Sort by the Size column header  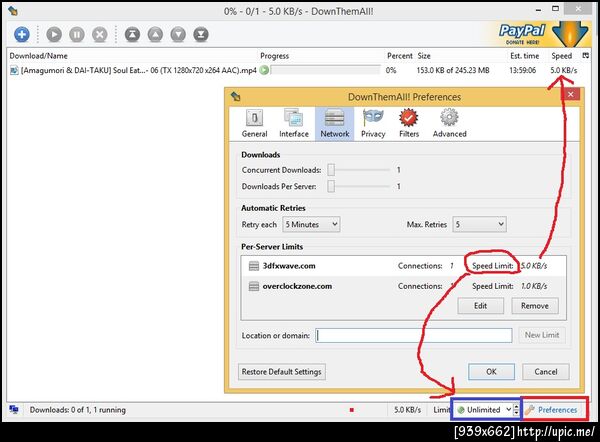point(424,56)
